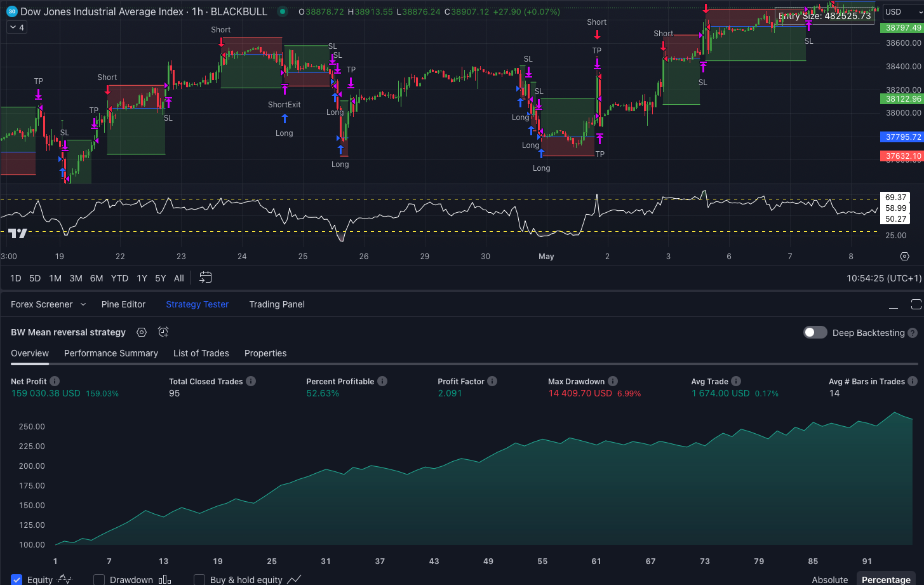Click the info icon beside Net Profit

pos(55,381)
